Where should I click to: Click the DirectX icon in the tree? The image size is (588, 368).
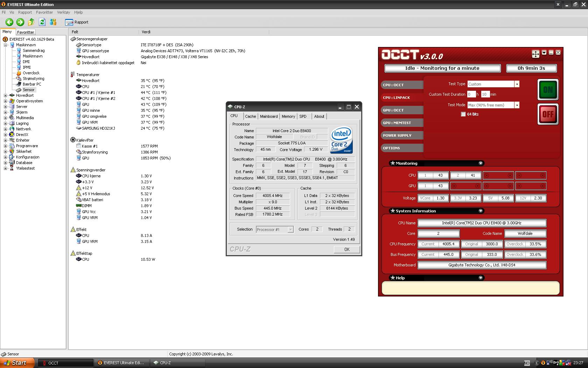(x=12, y=135)
